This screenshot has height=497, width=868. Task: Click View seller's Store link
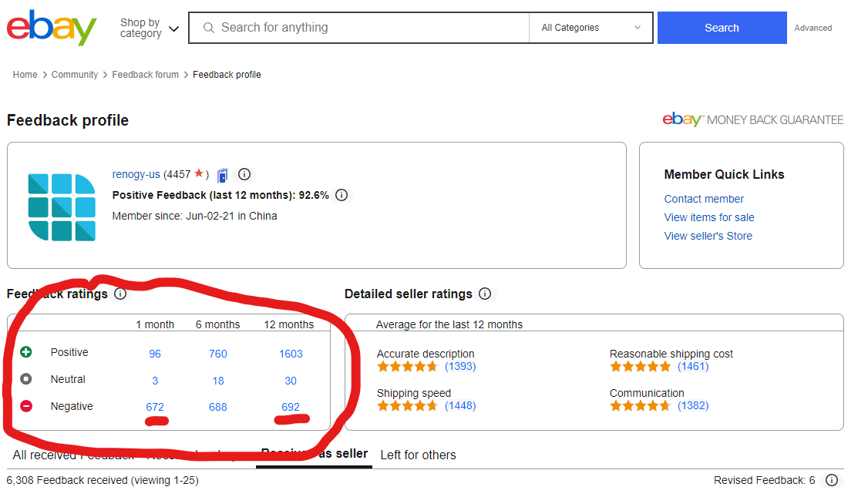[x=708, y=236]
